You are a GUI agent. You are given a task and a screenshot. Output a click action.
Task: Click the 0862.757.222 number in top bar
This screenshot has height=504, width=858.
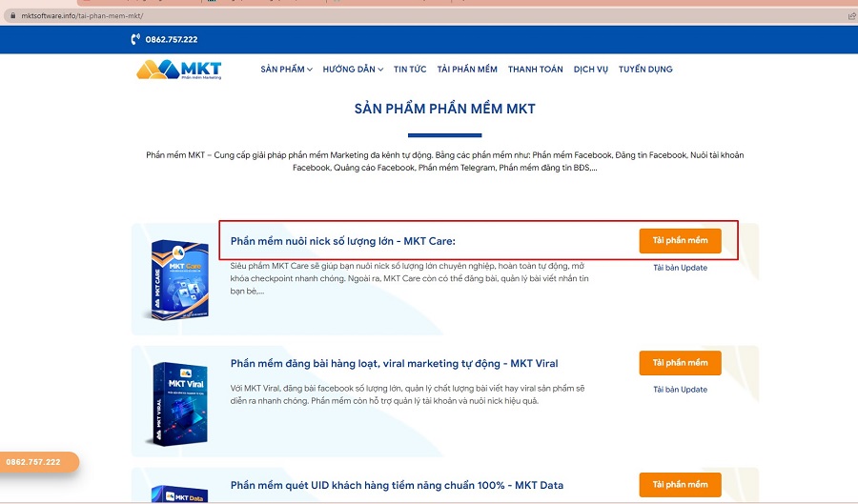pos(172,39)
